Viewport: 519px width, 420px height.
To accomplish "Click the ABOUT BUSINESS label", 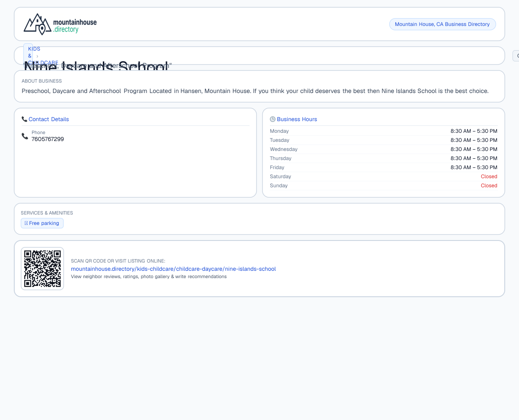I will tap(42, 81).
